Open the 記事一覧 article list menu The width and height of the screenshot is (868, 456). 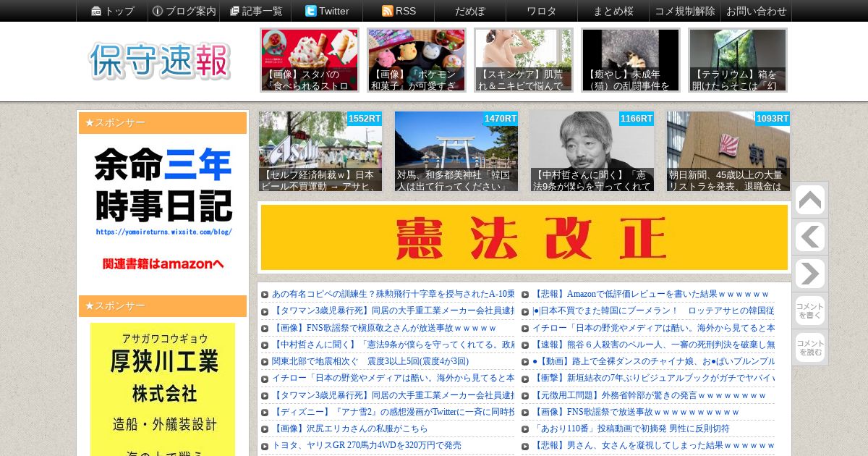pos(255,11)
